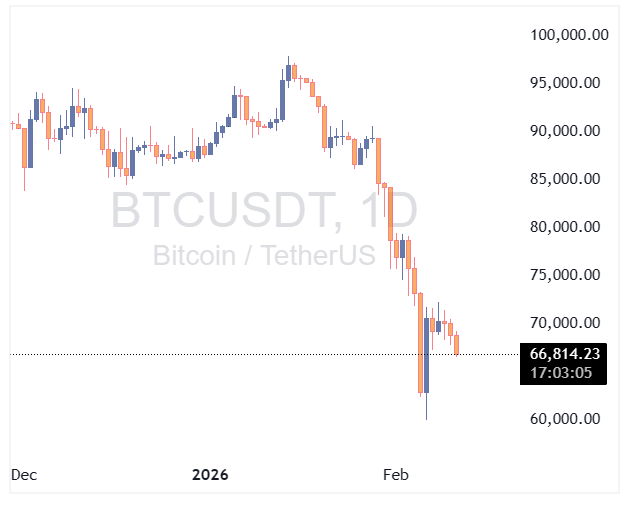Click the last red candle on the chart
Viewport: 629px width, 510px height.
coord(457,345)
